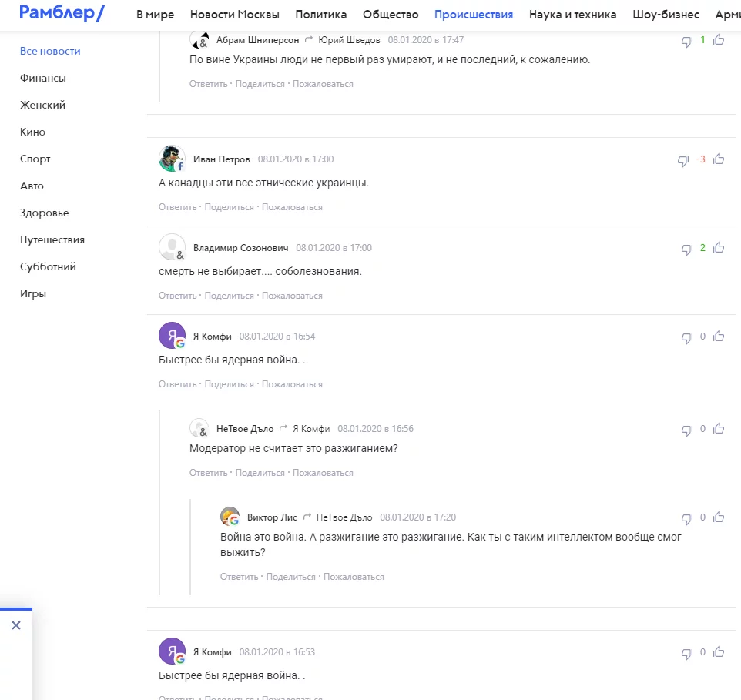
Task: Select Все новости in sidebar
Action: 50,51
